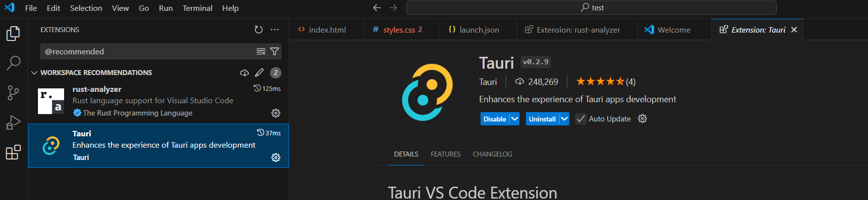Go forward with navigation arrow

(393, 7)
